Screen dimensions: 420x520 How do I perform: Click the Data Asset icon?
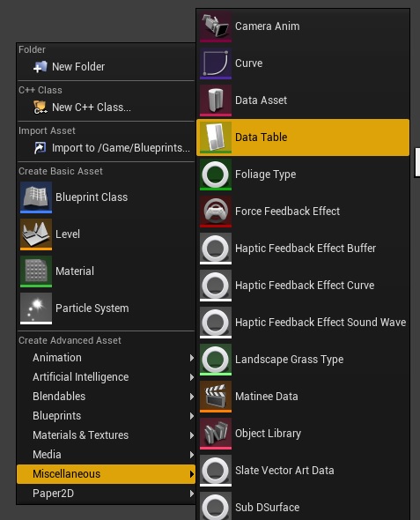coord(216,100)
